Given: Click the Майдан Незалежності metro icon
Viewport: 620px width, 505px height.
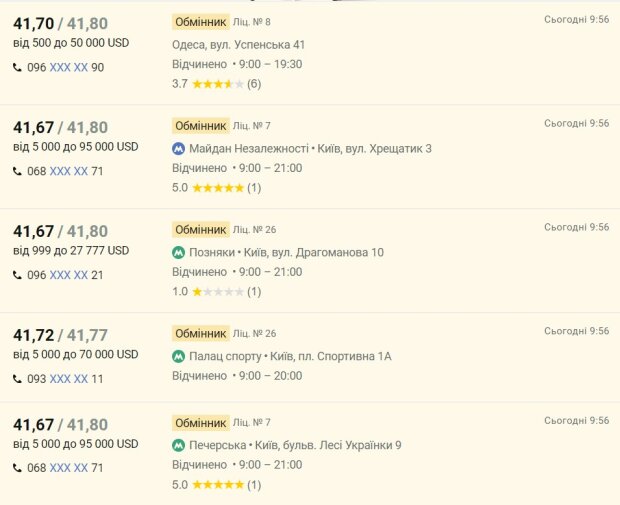Looking at the screenshot, I should point(179,148).
